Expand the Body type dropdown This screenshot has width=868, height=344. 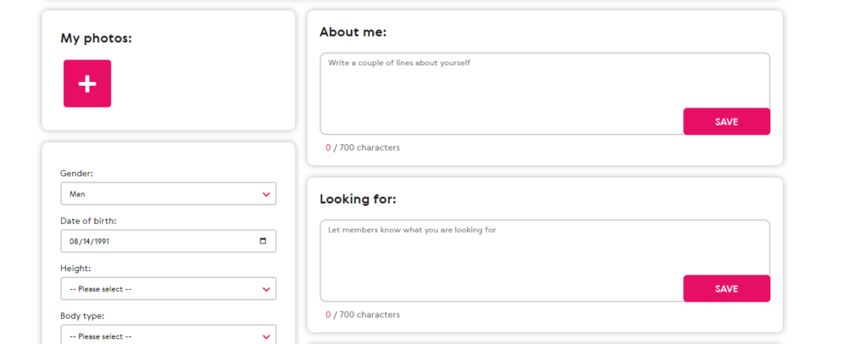click(168, 336)
